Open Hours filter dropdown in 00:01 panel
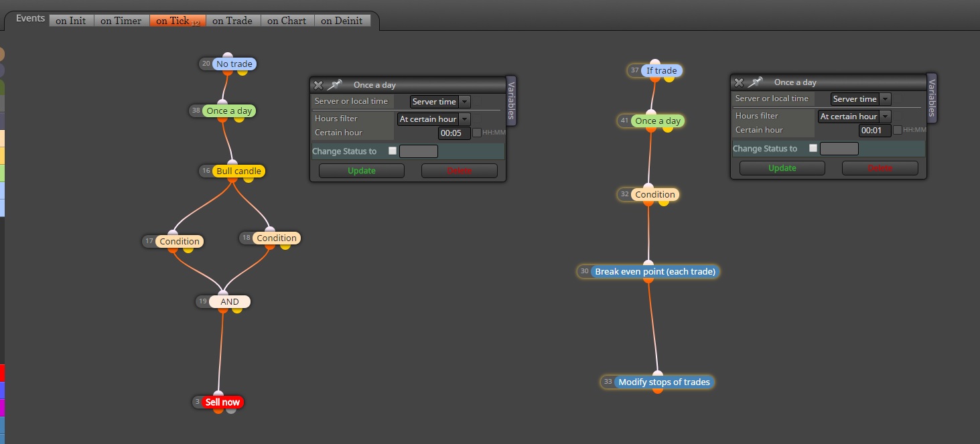Viewport: 980px width, 444px height. (x=854, y=116)
